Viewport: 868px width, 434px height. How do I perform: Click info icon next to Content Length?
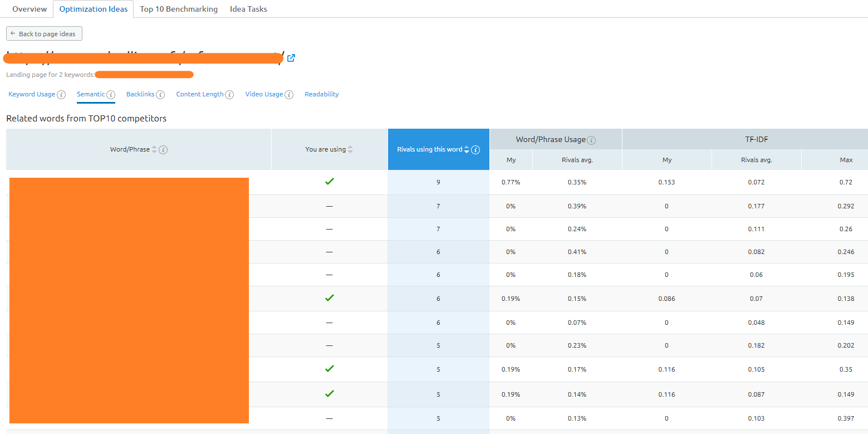pos(229,95)
